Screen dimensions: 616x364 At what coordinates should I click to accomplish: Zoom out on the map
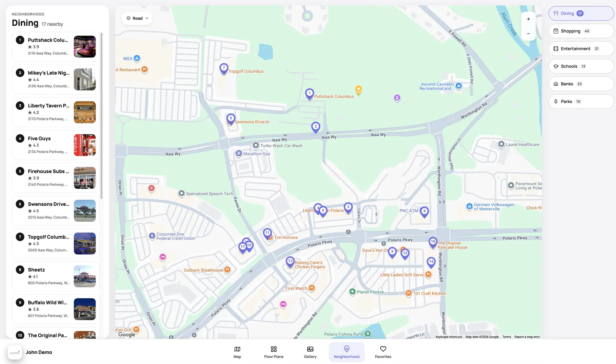click(x=528, y=33)
